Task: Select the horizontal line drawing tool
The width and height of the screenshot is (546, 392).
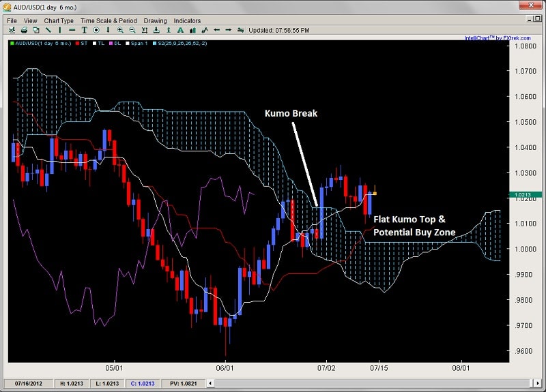Action: coord(72,30)
